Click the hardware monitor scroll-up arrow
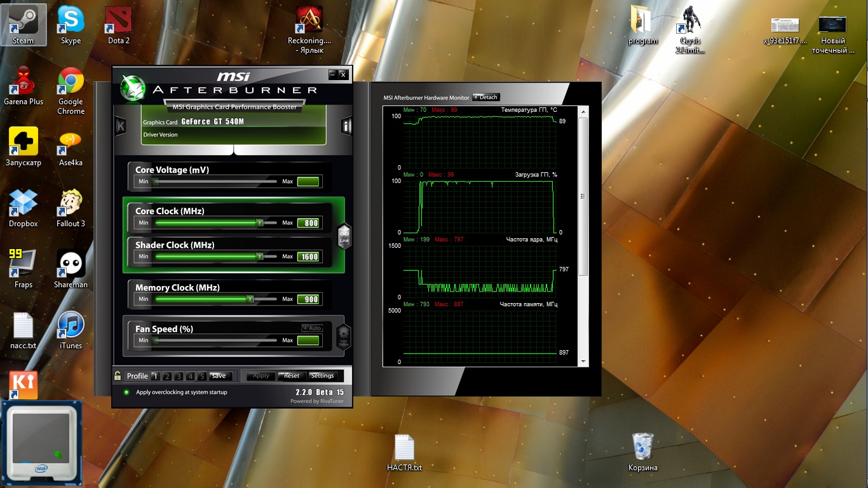The image size is (868, 488). 583,112
